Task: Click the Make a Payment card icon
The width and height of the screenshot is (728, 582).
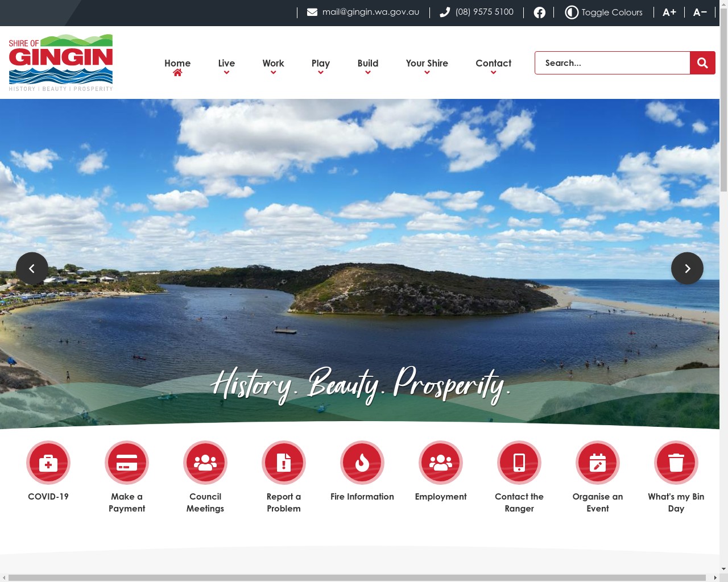Action: 127,463
